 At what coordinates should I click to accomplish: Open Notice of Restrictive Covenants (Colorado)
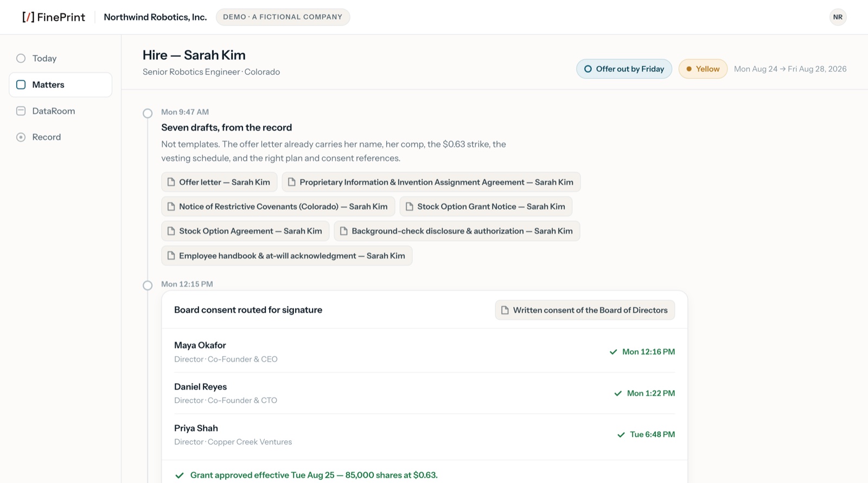coord(278,207)
